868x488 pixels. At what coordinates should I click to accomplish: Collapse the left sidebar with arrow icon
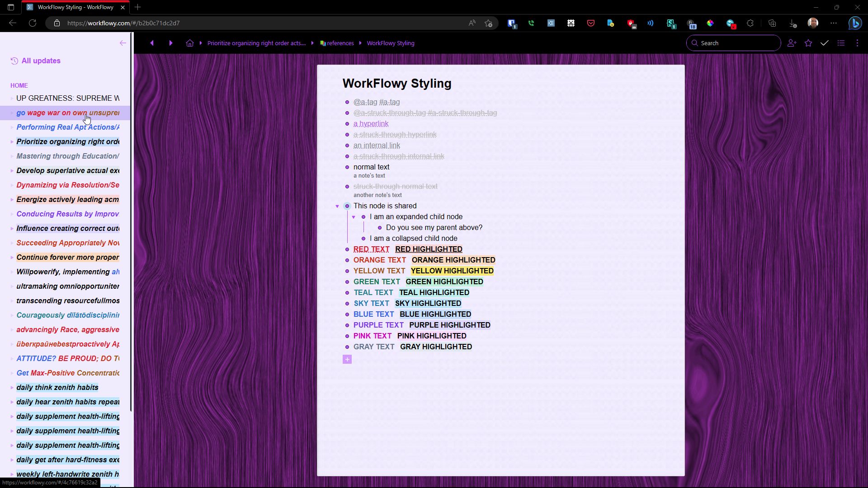123,43
